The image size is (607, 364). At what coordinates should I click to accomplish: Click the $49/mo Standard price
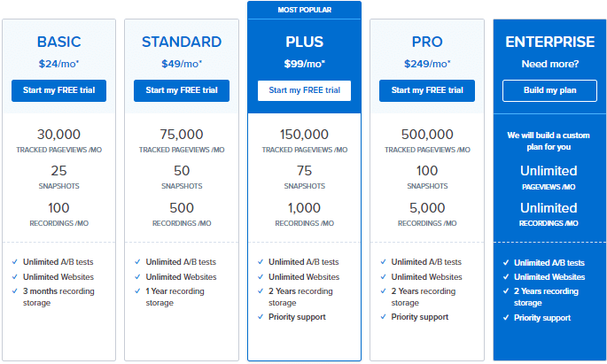tap(182, 64)
